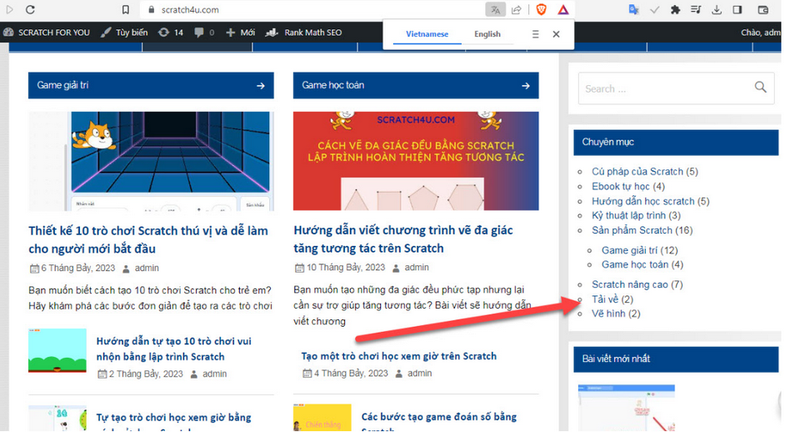800x437 pixels.
Task: Click admin author under 6 Tháng Bảy post
Action: pos(147,268)
